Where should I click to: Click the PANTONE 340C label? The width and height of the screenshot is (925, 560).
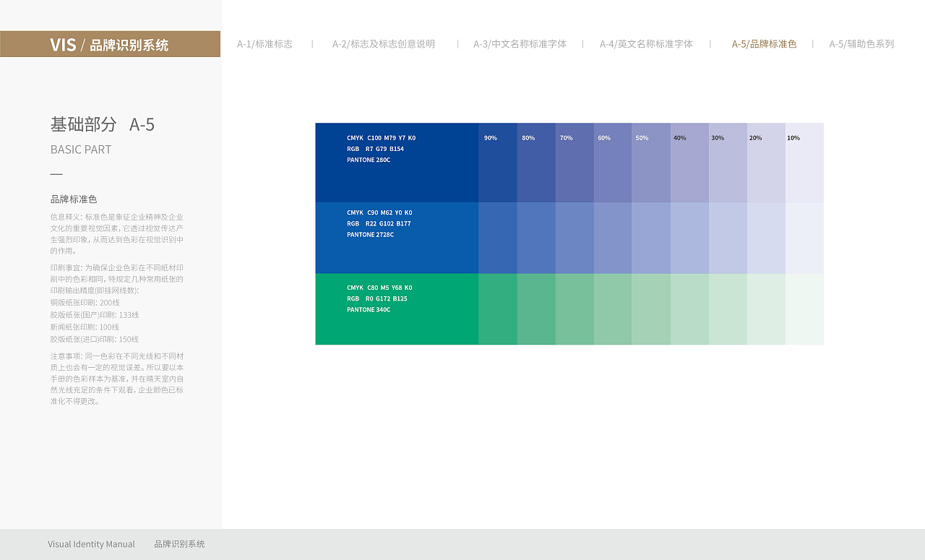tap(369, 310)
